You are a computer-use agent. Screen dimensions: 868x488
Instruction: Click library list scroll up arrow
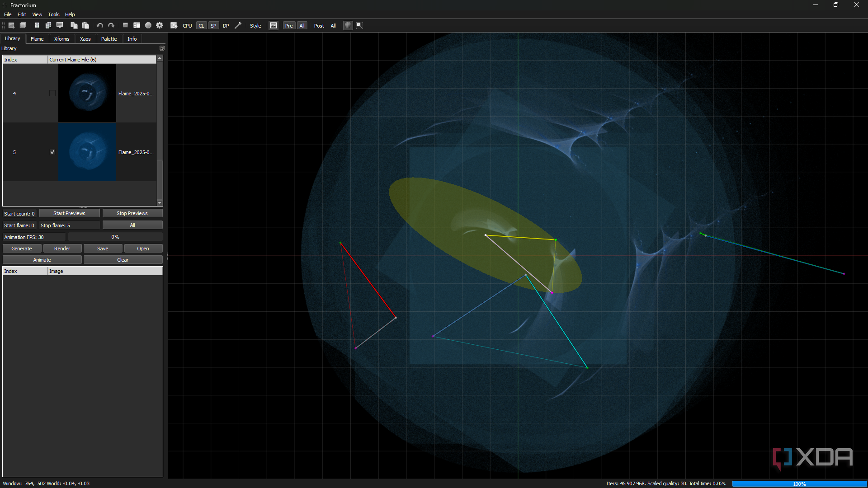click(x=160, y=58)
